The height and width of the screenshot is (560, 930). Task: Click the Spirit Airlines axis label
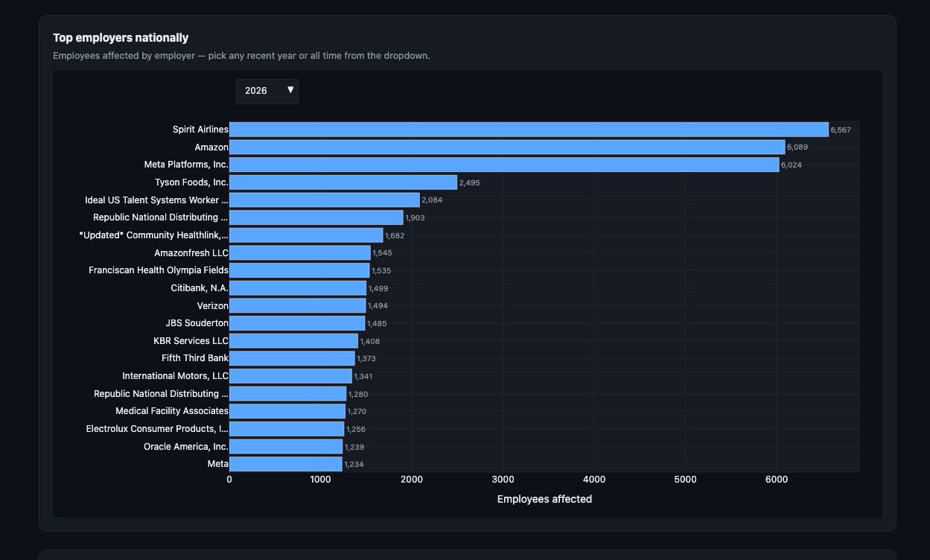[200, 130]
